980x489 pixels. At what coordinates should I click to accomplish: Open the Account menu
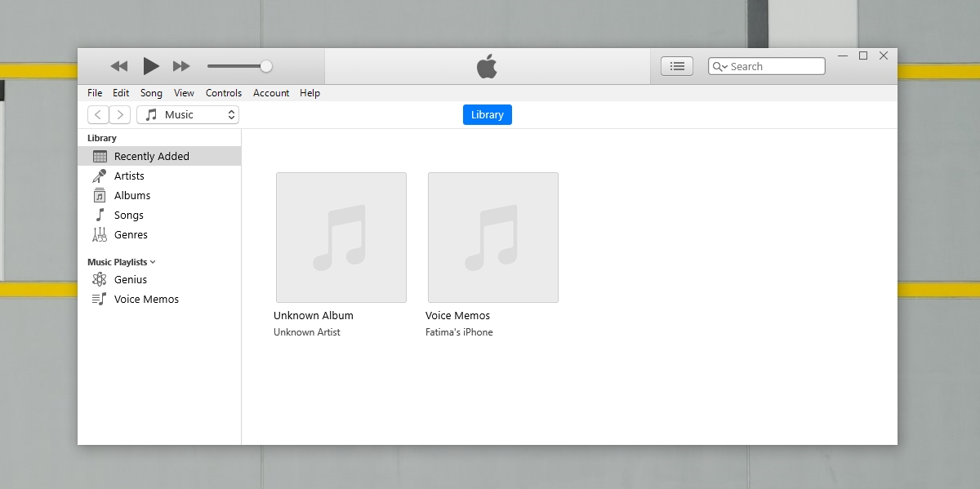click(271, 93)
